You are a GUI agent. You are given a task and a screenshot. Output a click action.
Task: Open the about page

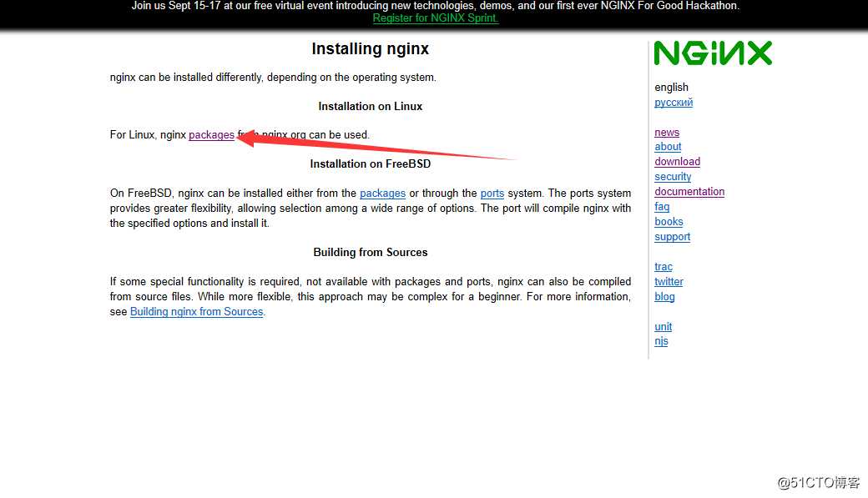coord(668,147)
